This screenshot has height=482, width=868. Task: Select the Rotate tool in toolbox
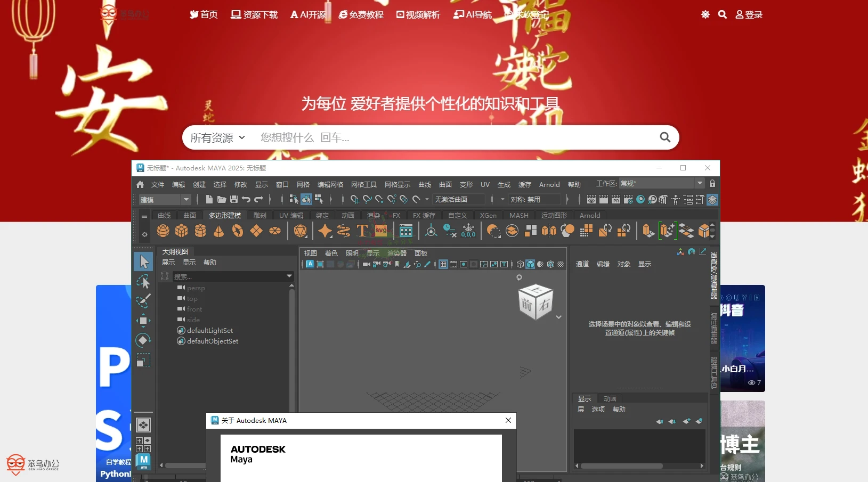tap(143, 340)
